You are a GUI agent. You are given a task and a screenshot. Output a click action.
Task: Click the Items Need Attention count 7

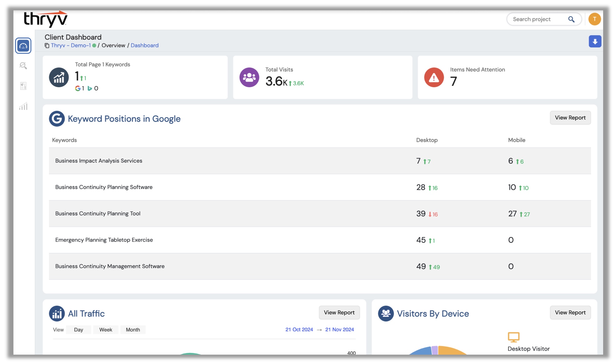[x=453, y=81]
